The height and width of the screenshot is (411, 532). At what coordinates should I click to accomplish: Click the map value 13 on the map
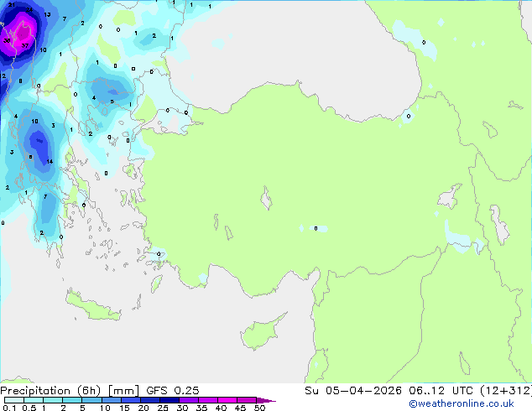tap(47, 14)
